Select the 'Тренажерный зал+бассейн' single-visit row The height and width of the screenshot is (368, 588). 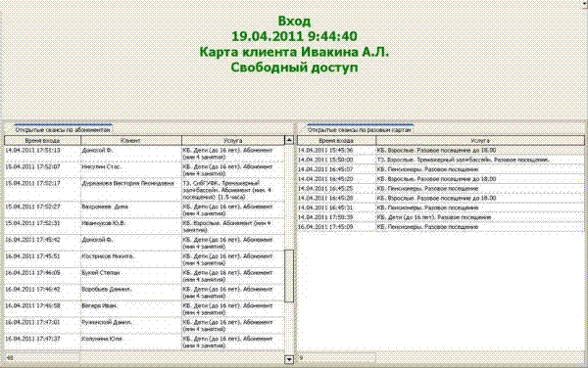(441, 160)
